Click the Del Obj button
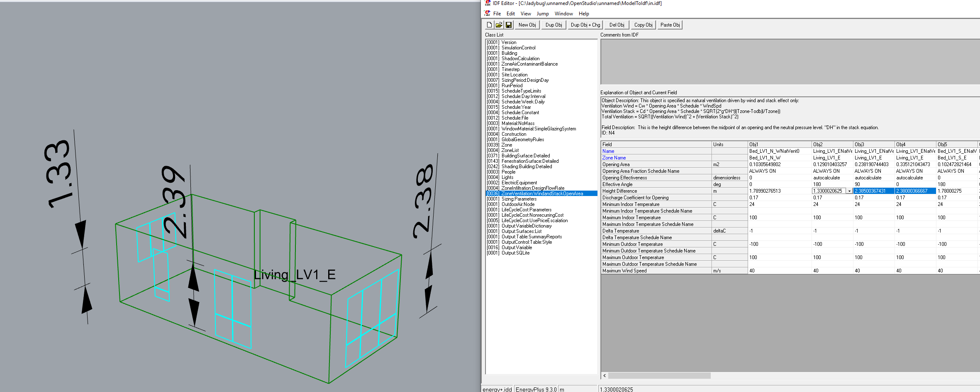This screenshot has width=980, height=392. (617, 25)
